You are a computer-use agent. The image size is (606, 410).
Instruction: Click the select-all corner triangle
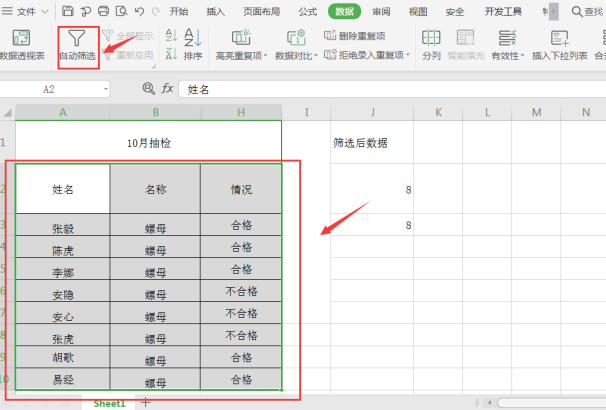click(x=7, y=112)
